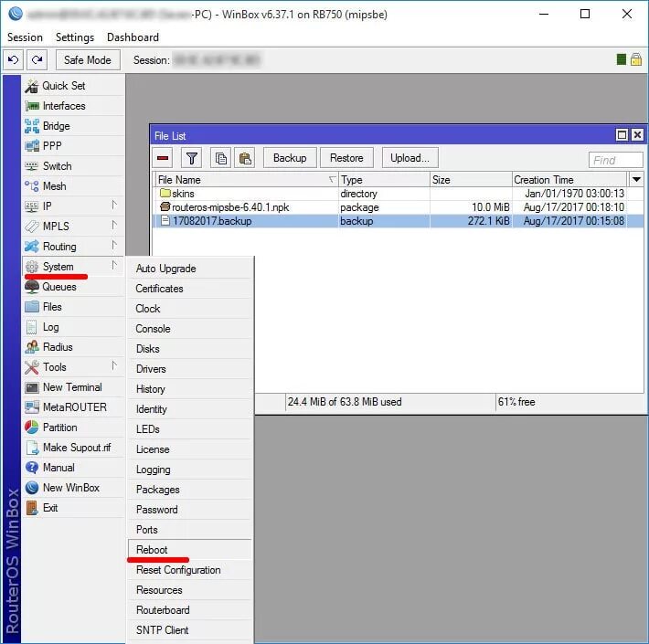Launch New WinBox from sidebar
This screenshot has width=649, height=644.
tap(73, 488)
